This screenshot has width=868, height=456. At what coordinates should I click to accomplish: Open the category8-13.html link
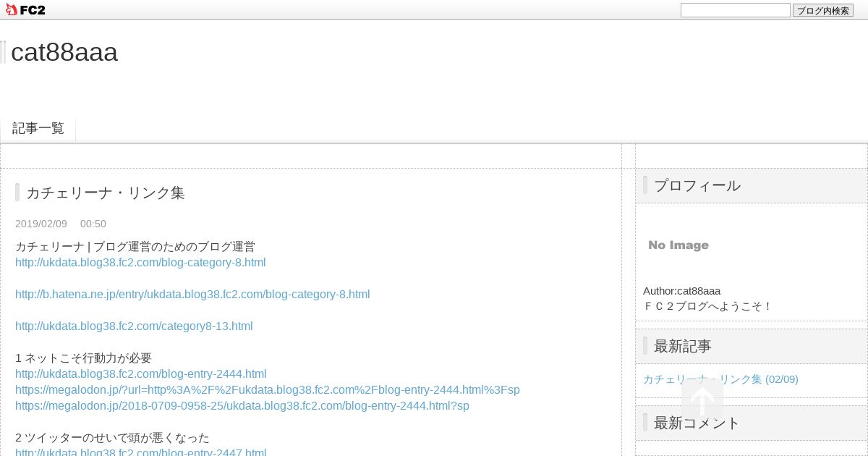134,326
